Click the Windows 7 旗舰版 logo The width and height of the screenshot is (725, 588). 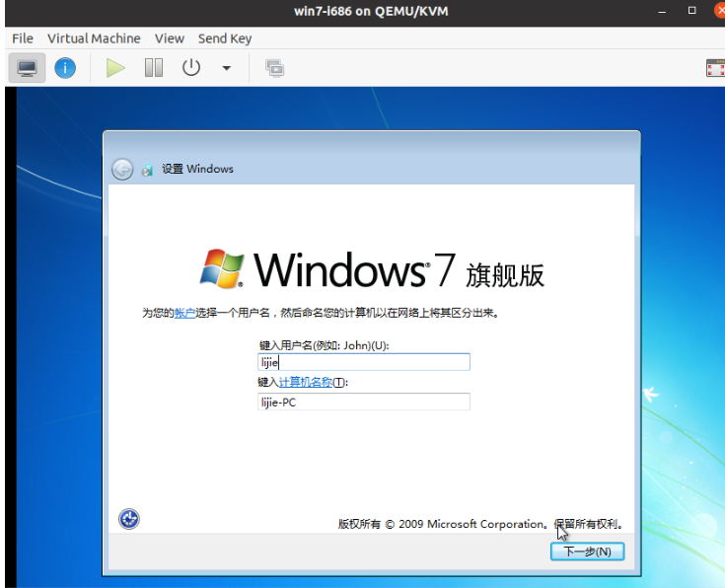coord(372,270)
